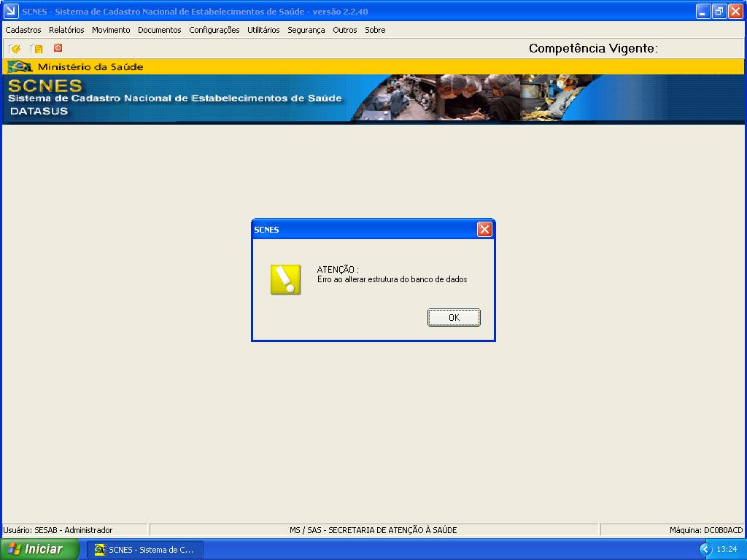Open the Iniciar start menu
This screenshot has height=560, width=747.
(39, 550)
